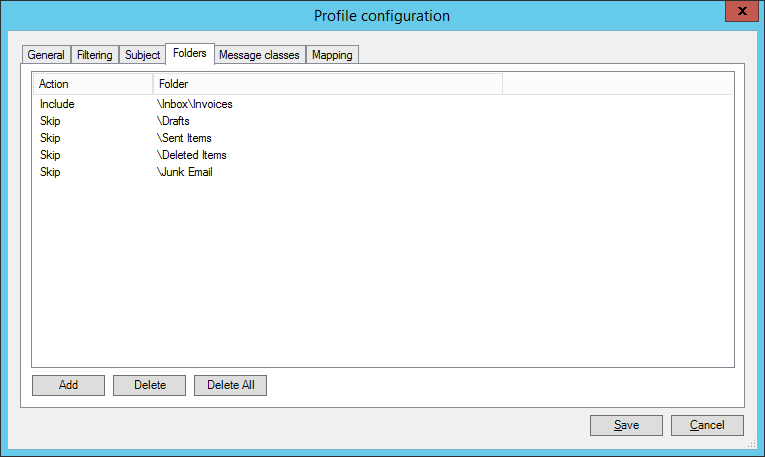Click Skip in the \Deleted Items row

point(50,155)
